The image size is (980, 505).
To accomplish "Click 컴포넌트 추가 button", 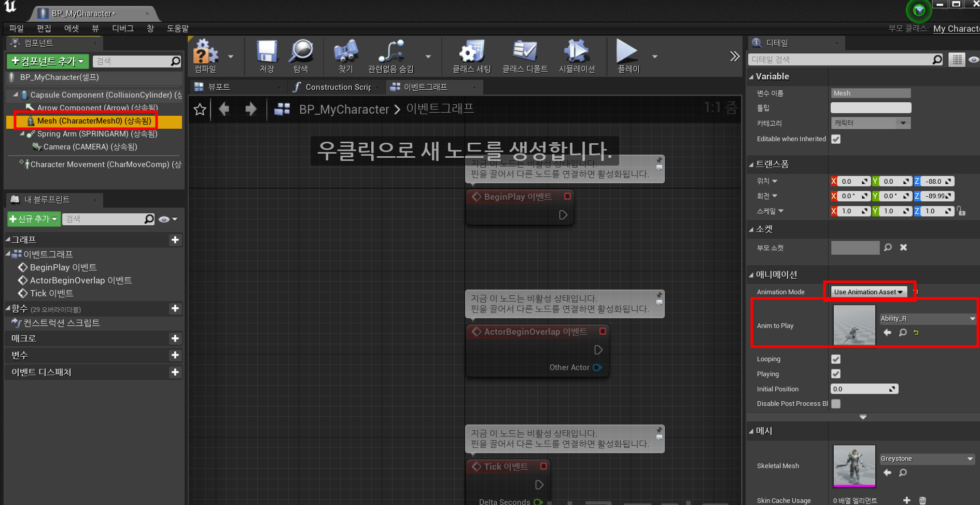I will coord(48,61).
